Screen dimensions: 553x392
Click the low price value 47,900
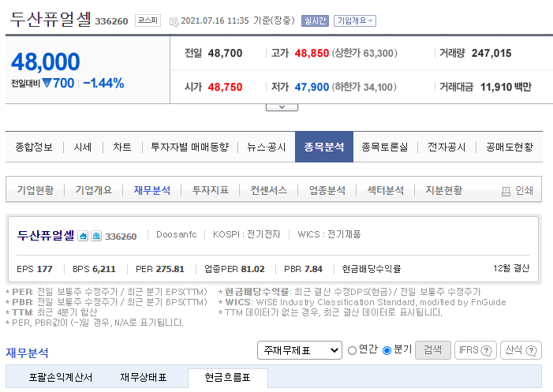[x=312, y=87]
